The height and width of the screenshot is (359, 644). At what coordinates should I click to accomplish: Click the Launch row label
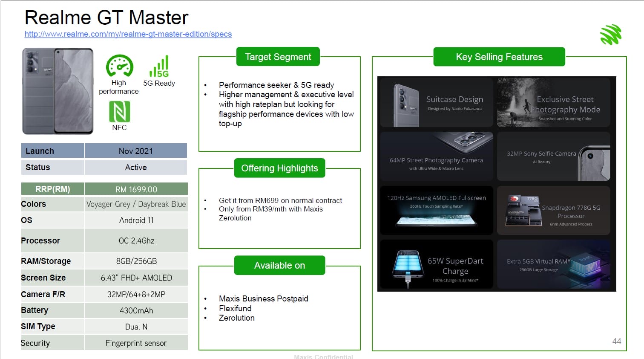pos(53,151)
